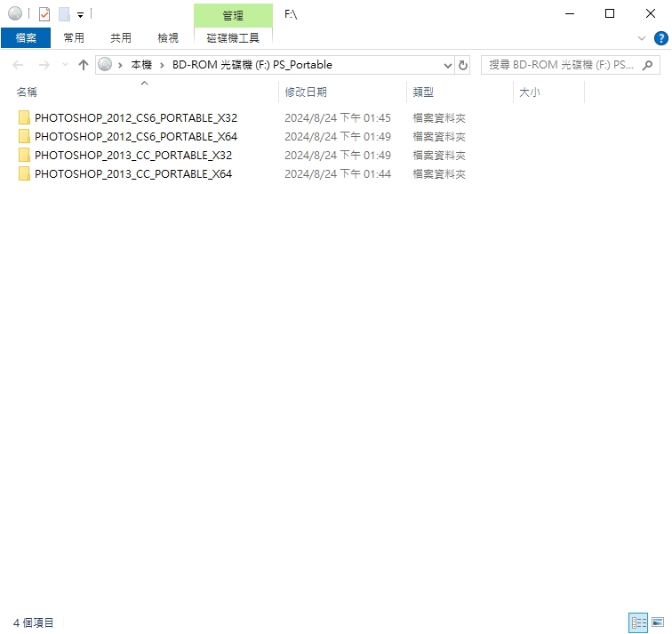The image size is (672, 634).
Task: Go up one level with up arrow
Action: pyautogui.click(x=84, y=65)
